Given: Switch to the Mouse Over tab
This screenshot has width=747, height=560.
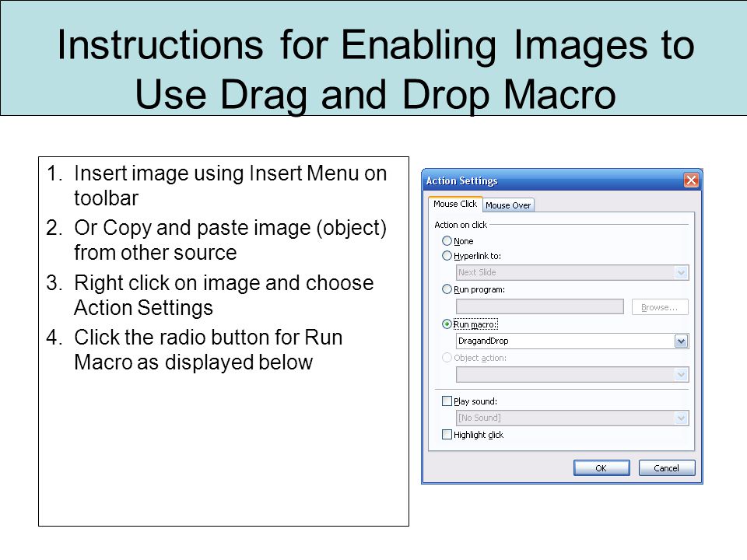Looking at the screenshot, I should tap(508, 205).
